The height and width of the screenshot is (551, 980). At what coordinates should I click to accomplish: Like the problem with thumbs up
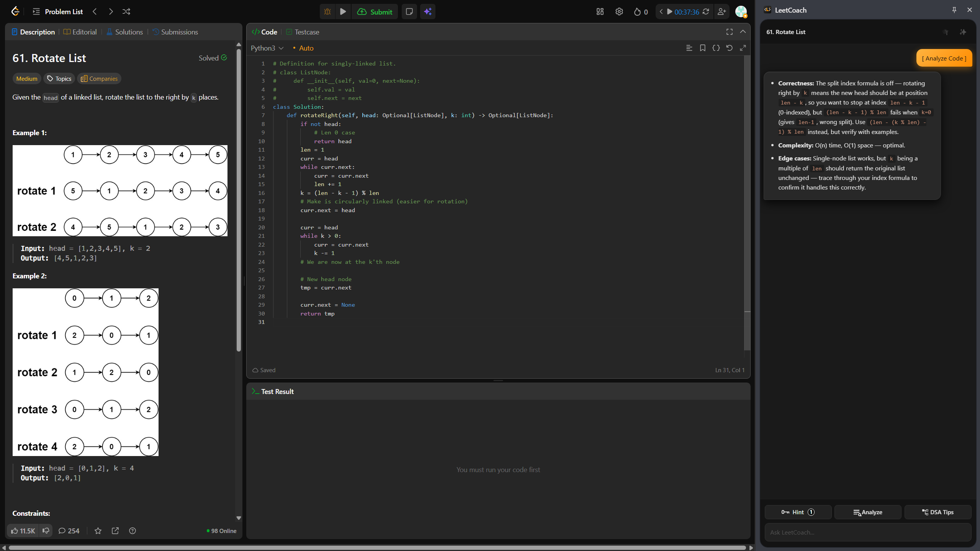pos(23,531)
